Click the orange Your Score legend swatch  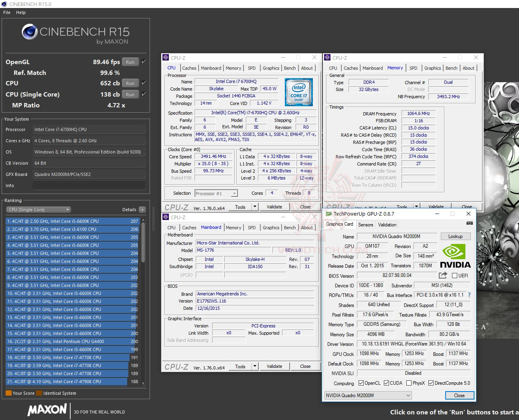click(8, 393)
